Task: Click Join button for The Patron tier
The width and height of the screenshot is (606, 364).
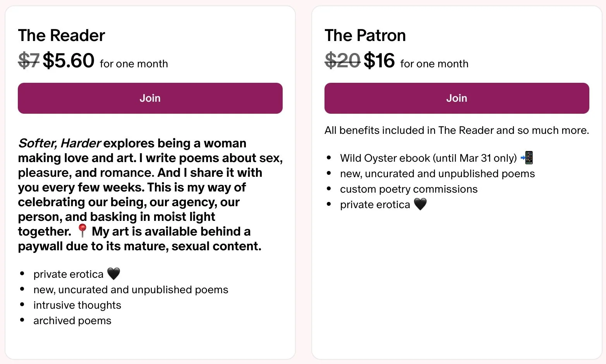Action: [x=457, y=98]
